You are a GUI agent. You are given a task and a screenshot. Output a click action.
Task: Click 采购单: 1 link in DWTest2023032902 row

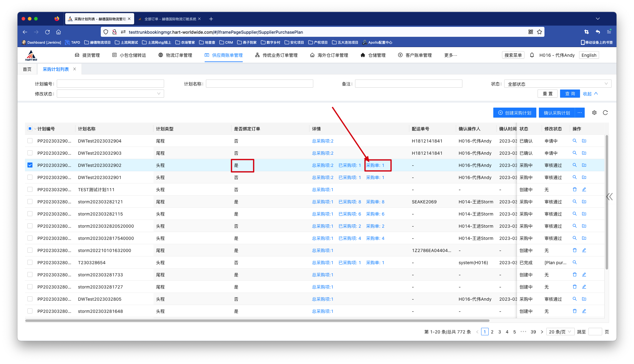pyautogui.click(x=375, y=165)
